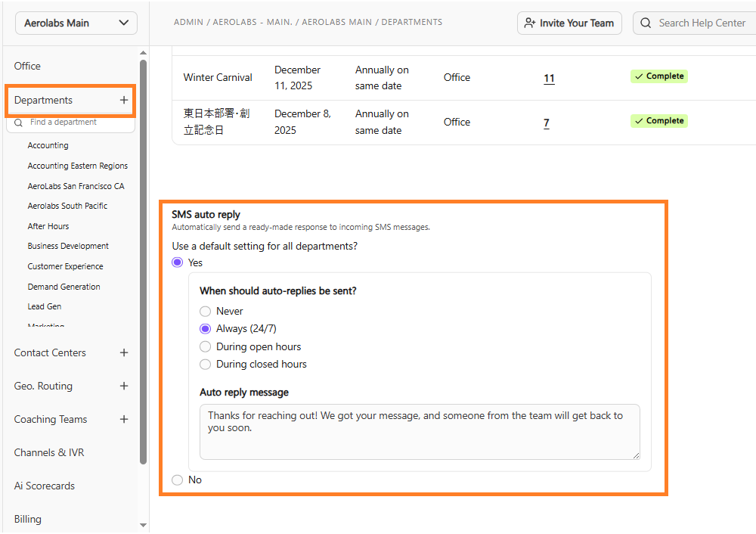Viewport: 756px width, 534px height.
Task: Click the December 8, 2025 date cell
Action: (303, 123)
